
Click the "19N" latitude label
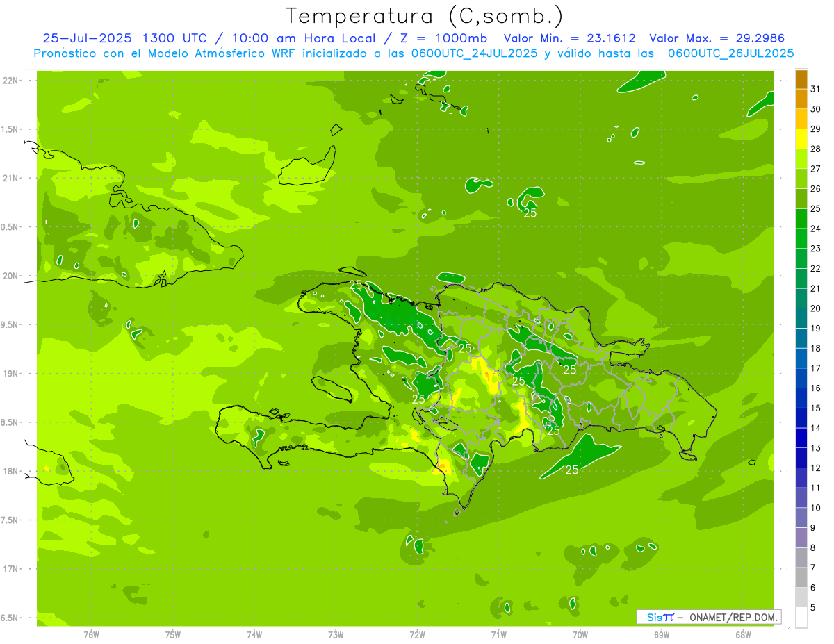[x=11, y=374]
